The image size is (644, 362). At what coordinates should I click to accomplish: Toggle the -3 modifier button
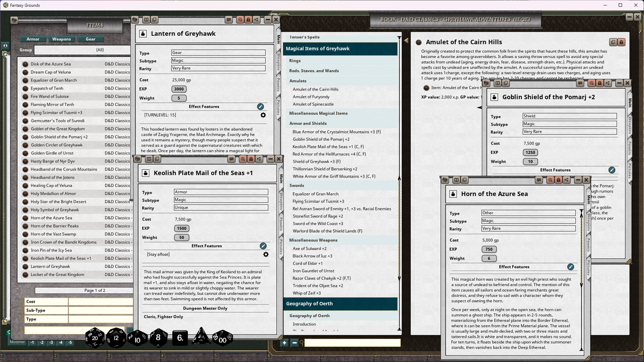pyautogui.click(x=51, y=343)
